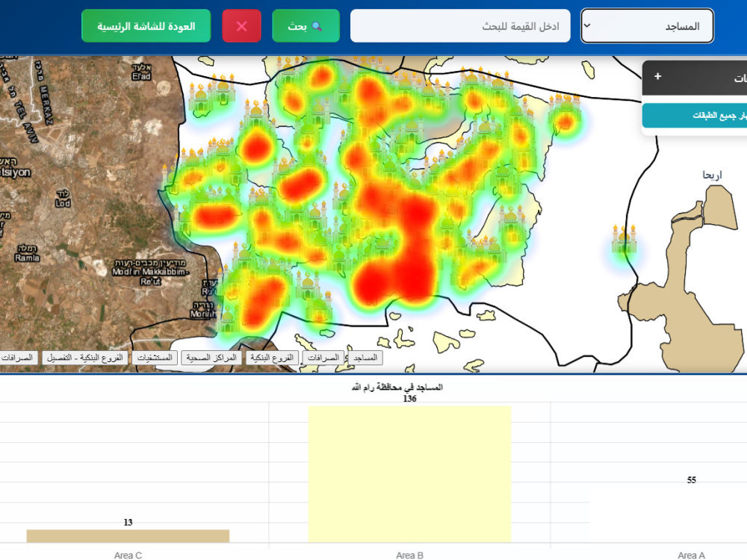Click the 13 value label
The width and height of the screenshot is (747, 560).
tap(128, 523)
